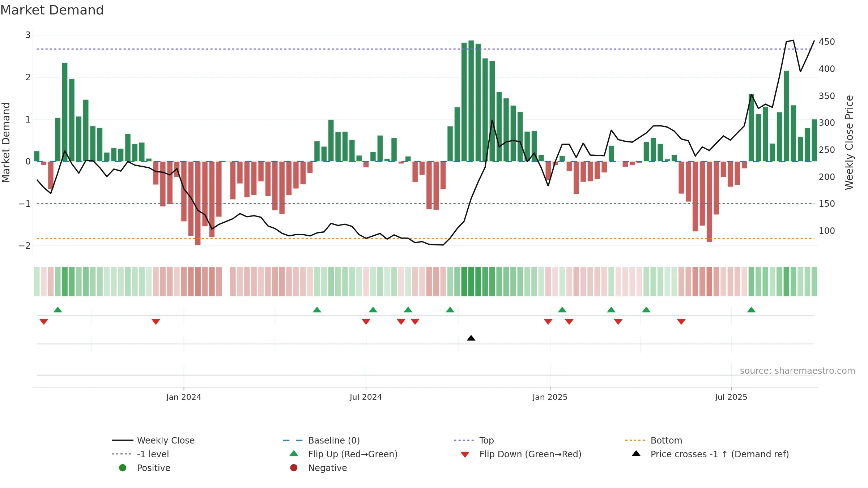Click the Baseline (0) legend entry

coord(321,440)
